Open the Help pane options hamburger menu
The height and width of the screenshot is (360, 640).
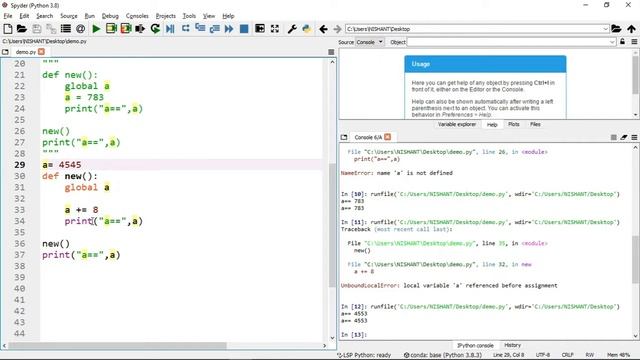click(634, 42)
